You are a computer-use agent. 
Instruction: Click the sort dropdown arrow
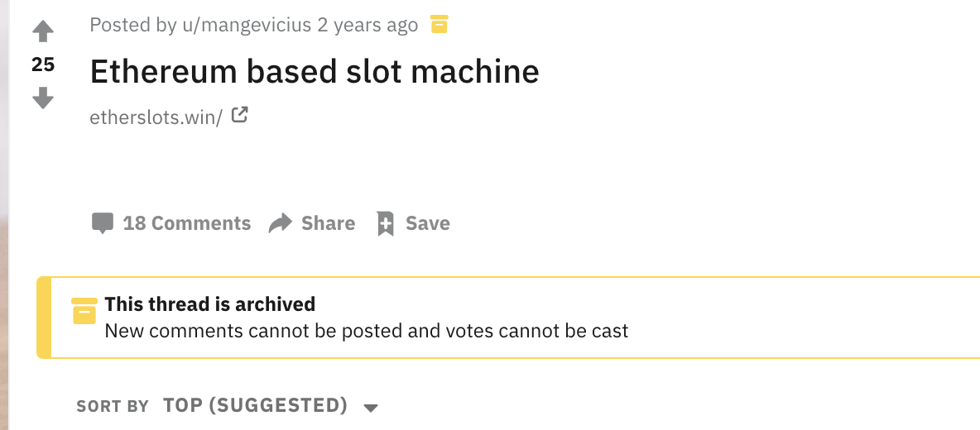[372, 408]
